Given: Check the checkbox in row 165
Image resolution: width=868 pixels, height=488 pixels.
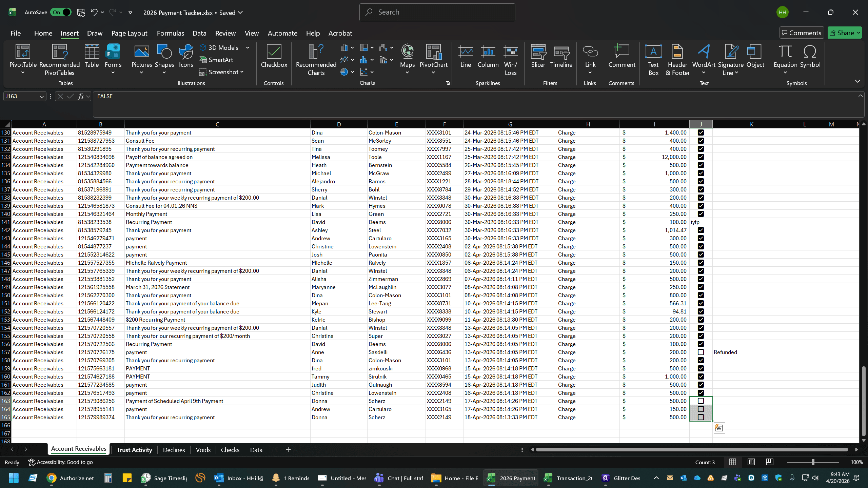Looking at the screenshot, I should [x=701, y=417].
